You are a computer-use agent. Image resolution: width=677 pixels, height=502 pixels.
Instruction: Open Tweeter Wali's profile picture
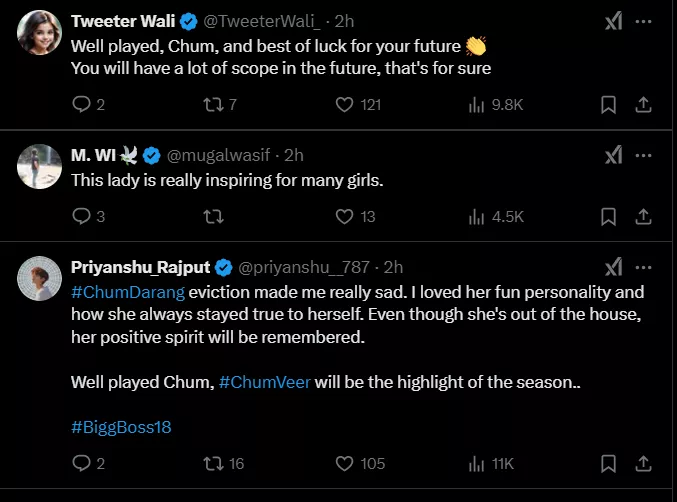tap(40, 32)
